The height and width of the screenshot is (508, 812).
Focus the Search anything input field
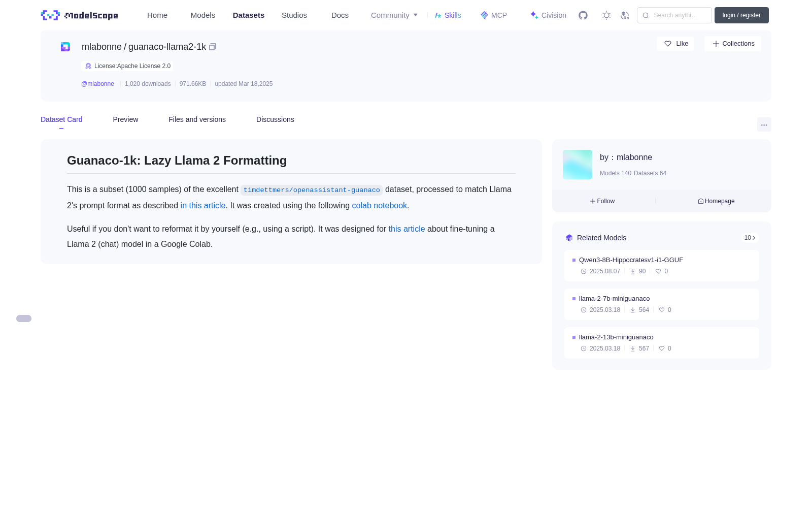pos(674,15)
